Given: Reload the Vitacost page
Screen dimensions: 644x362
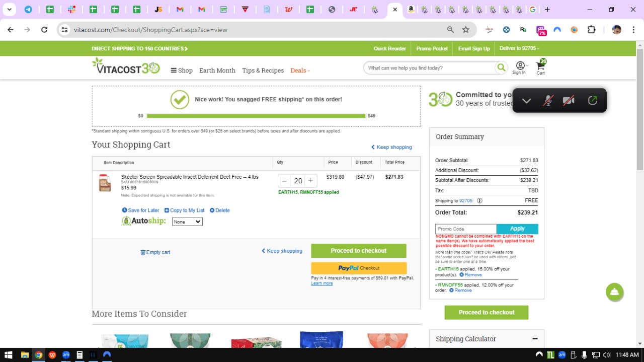Looking at the screenshot, I should pos(44,30).
